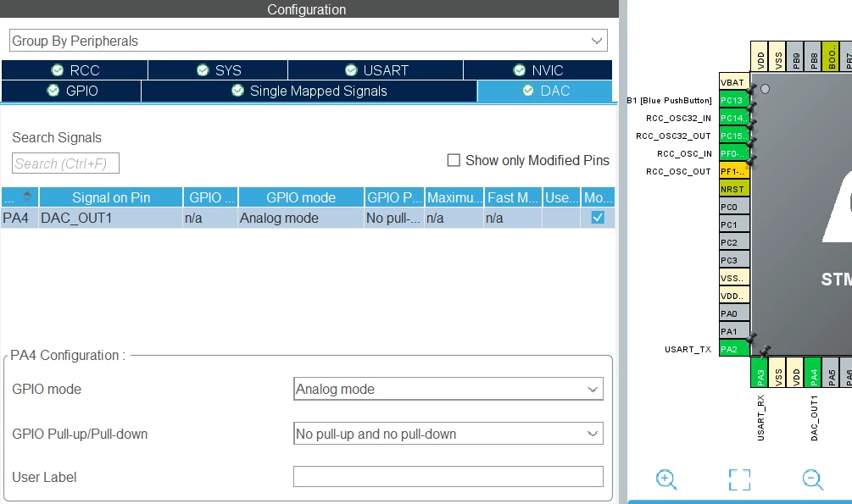This screenshot has height=504, width=852.
Task: Click the RCC_OSC_OUT pin label
Action: (x=679, y=172)
